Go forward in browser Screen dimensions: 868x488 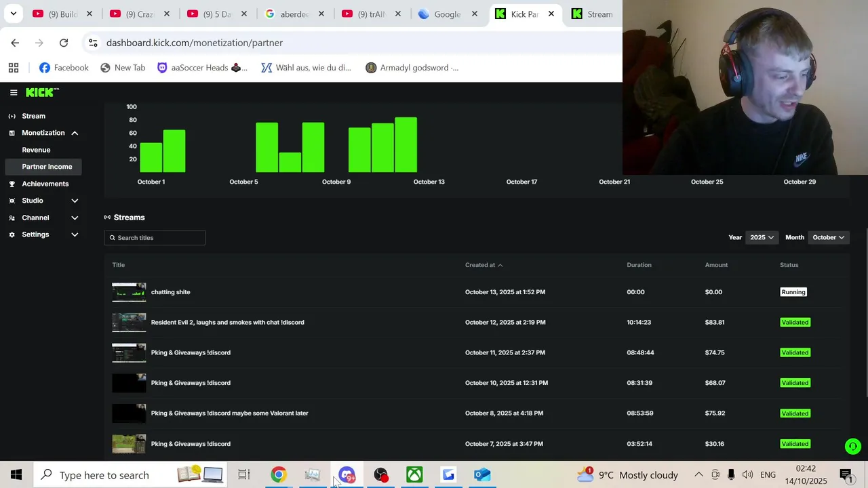pyautogui.click(x=39, y=43)
